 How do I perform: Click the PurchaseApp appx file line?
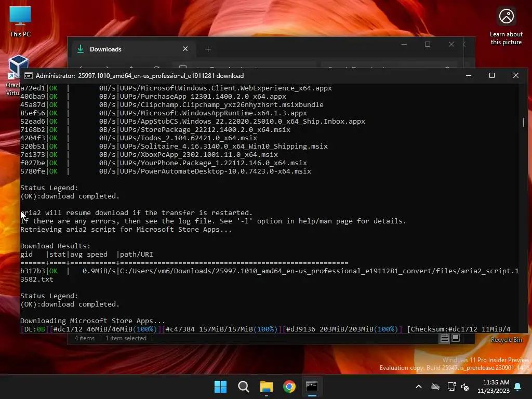(x=153, y=96)
